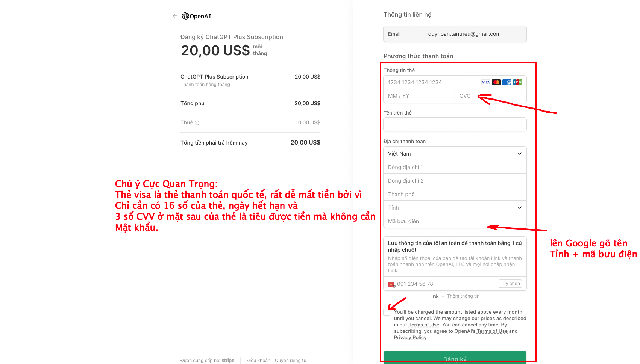
Task: Click the 'Phương thức thanh toán' heading
Action: pyautogui.click(x=418, y=56)
